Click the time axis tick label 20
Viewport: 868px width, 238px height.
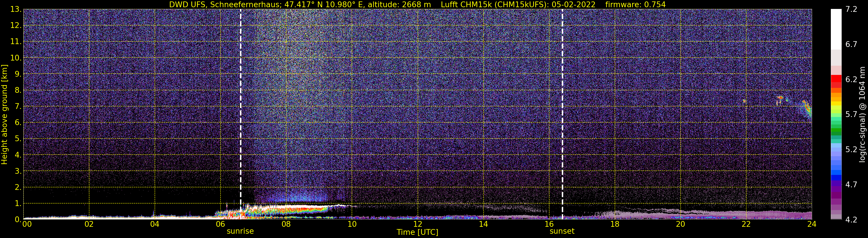point(680,224)
